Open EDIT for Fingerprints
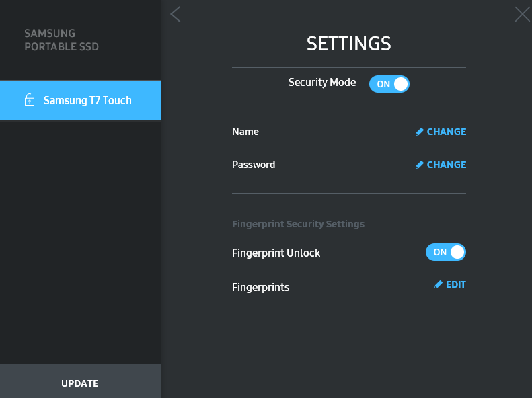This screenshot has width=532, height=398. click(x=455, y=285)
